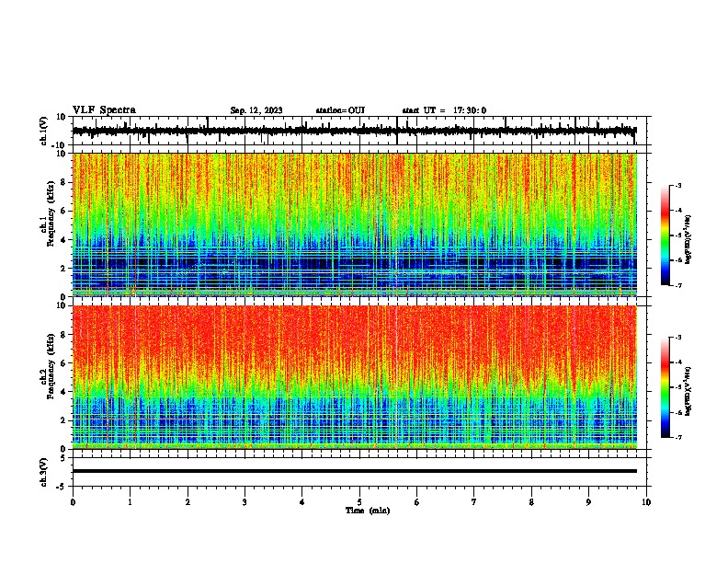Click the 'station=OUI' header text

point(340,110)
